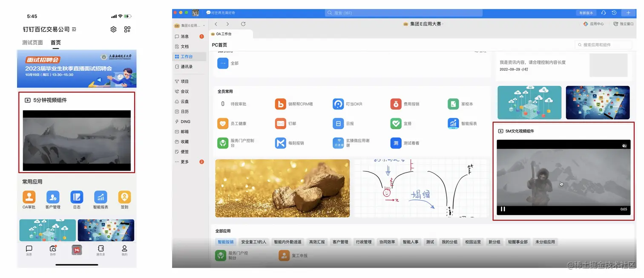Select the 高效汇报 category tab
This screenshot has width=644, height=278.
tap(317, 242)
